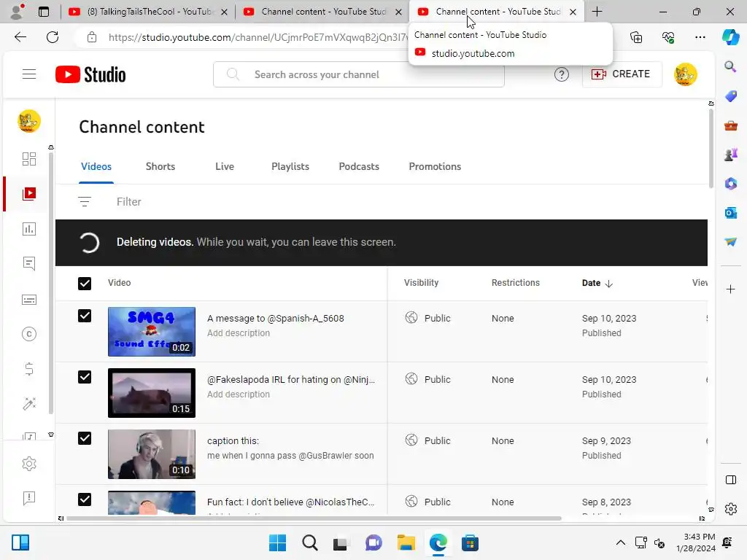Click the 0:10 'caption this' thumbnail
747x560 pixels.
(152, 454)
